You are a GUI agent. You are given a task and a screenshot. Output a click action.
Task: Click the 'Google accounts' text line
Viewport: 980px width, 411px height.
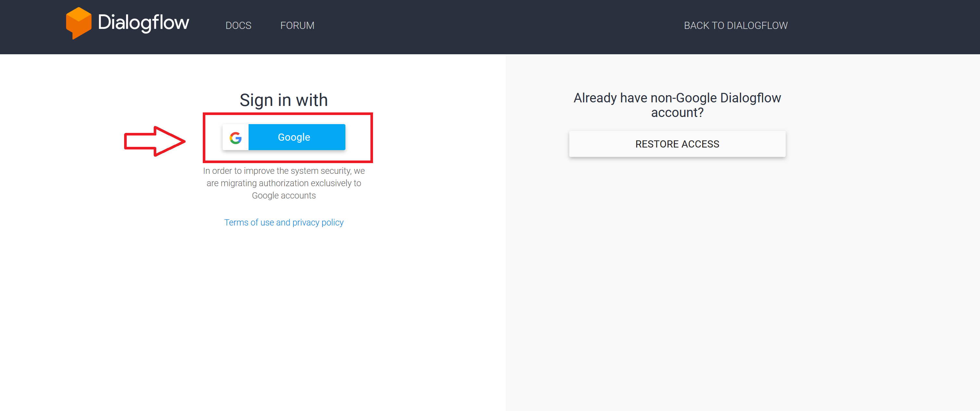tap(283, 196)
